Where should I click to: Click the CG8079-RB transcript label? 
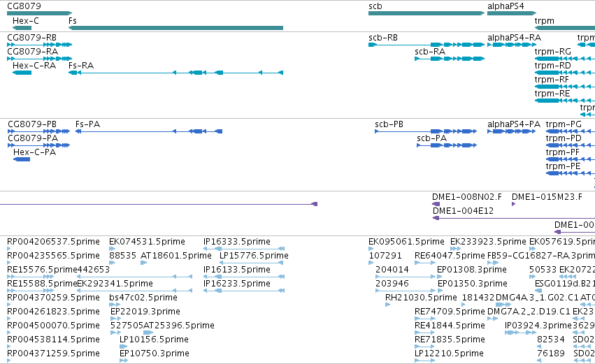tap(32, 38)
